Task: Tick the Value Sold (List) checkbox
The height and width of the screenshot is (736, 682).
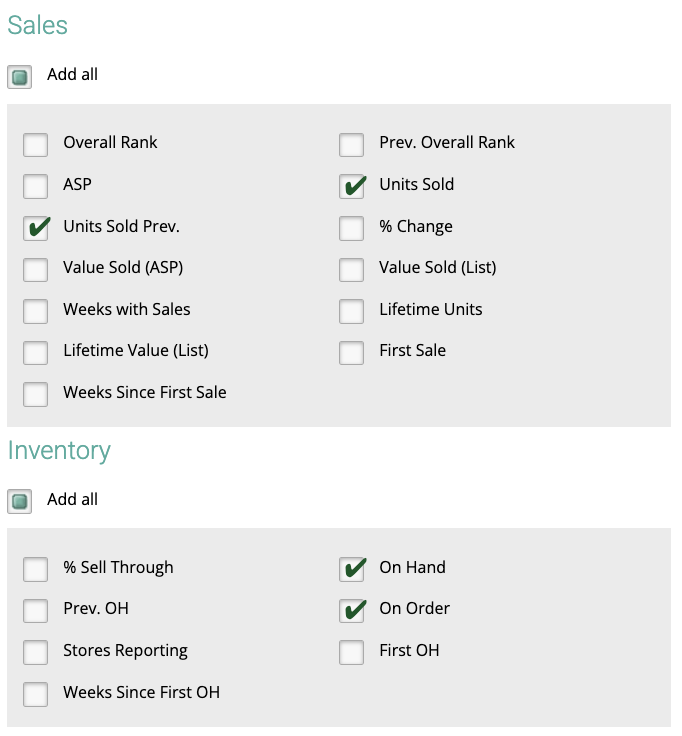Action: [x=351, y=269]
